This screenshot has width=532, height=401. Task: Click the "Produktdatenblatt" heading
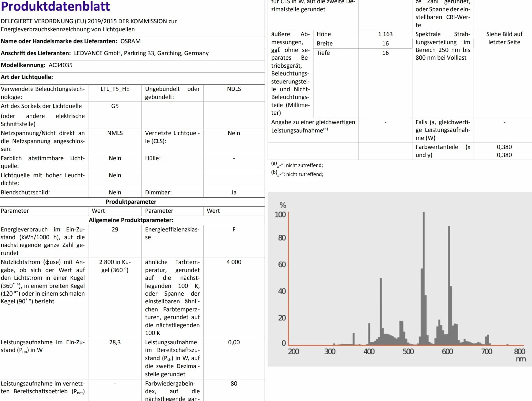(55, 6)
